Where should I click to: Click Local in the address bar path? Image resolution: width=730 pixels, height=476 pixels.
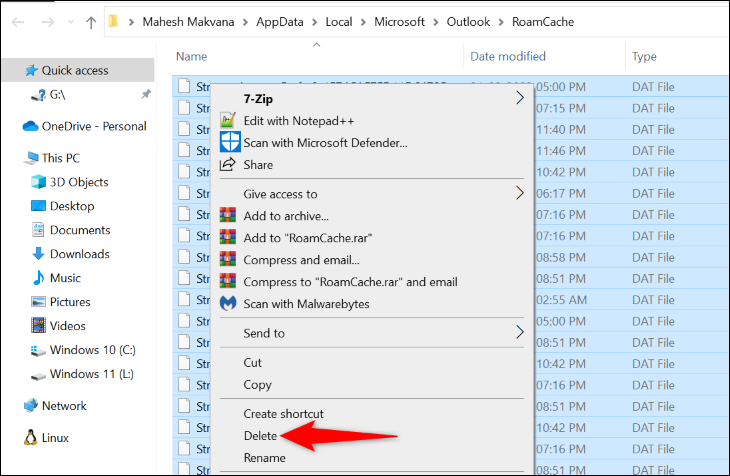tap(339, 22)
